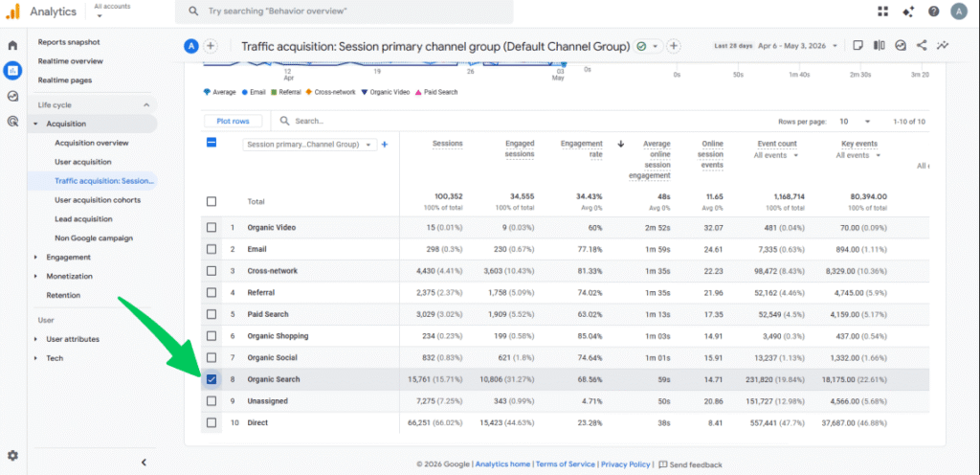The width and height of the screenshot is (980, 475).
Task: Open the All accounts dropdown
Action: 112,10
